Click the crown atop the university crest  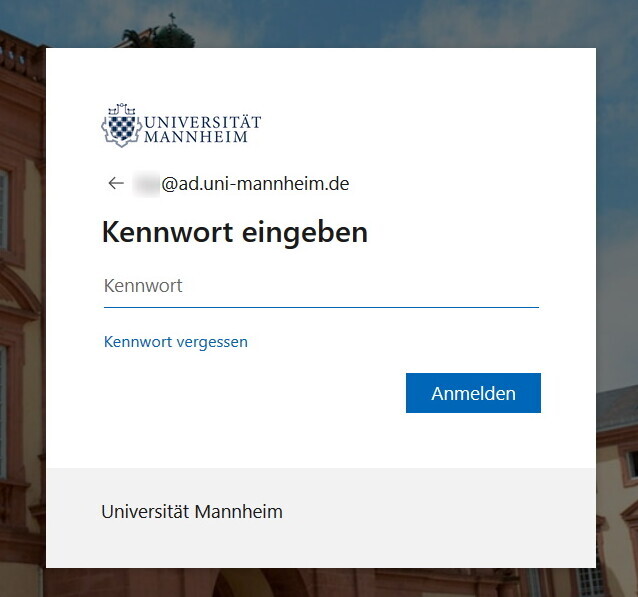121,109
